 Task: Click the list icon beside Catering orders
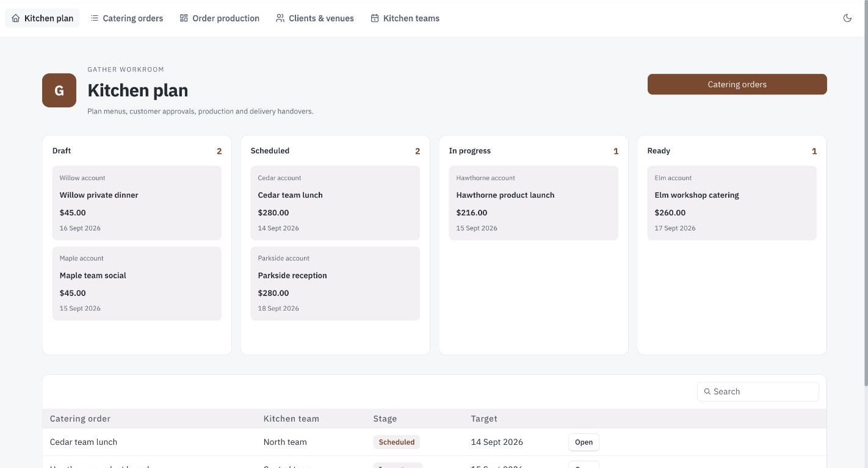pyautogui.click(x=95, y=18)
